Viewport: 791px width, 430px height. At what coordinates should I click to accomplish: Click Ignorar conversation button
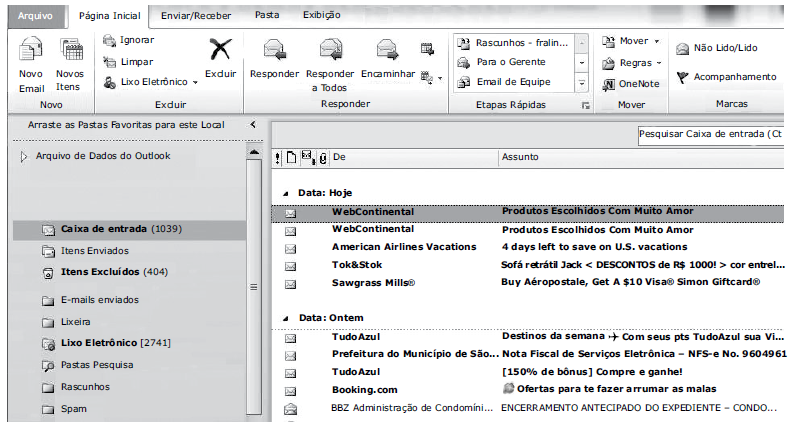click(128, 40)
